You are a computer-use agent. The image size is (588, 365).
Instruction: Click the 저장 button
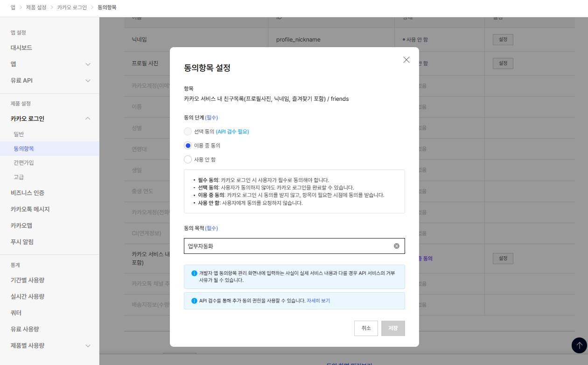coord(393,328)
